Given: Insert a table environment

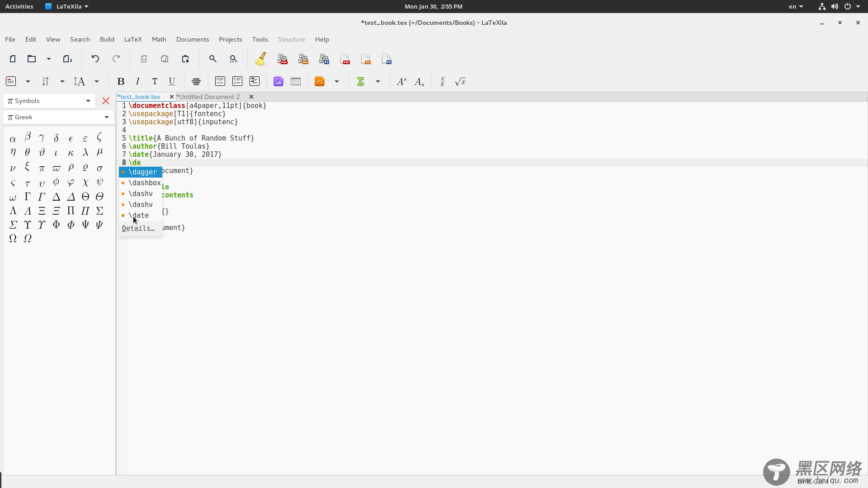Looking at the screenshot, I should pos(296,81).
